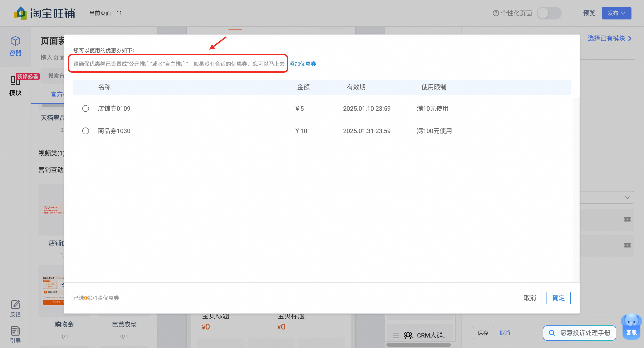Click the 当前页面: 11 indicator

click(x=106, y=13)
